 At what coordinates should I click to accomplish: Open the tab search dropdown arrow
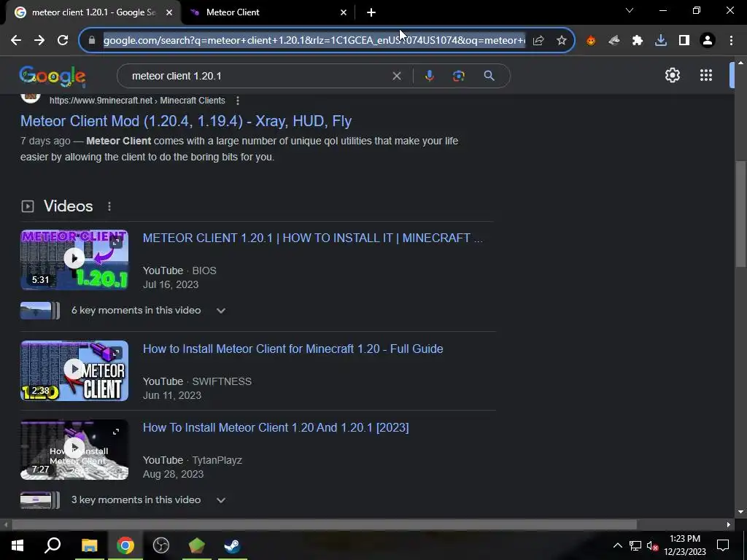tap(630, 10)
